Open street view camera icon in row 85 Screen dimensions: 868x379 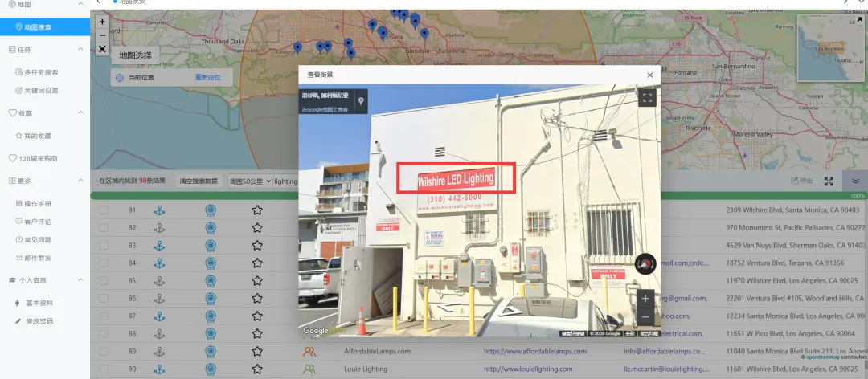(x=211, y=281)
